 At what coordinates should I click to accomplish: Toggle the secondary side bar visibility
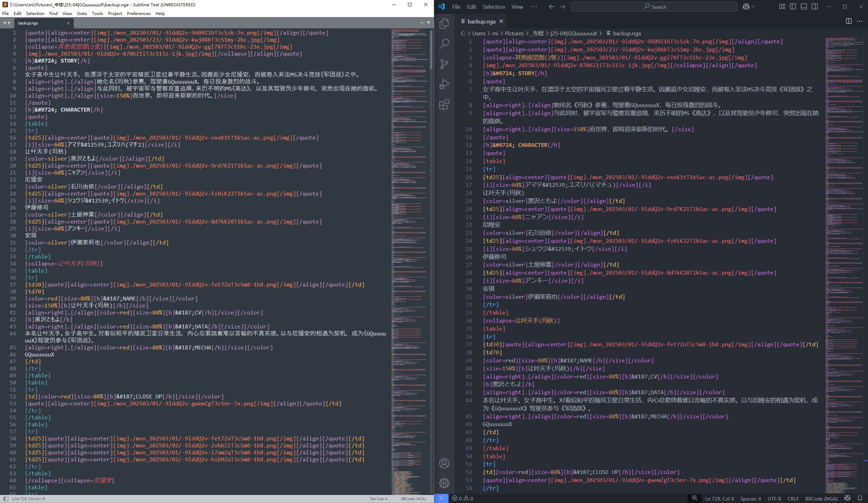814,7
